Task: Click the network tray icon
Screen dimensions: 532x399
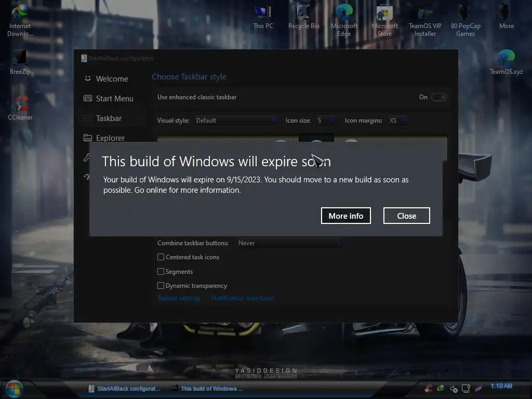Action: coord(466,389)
